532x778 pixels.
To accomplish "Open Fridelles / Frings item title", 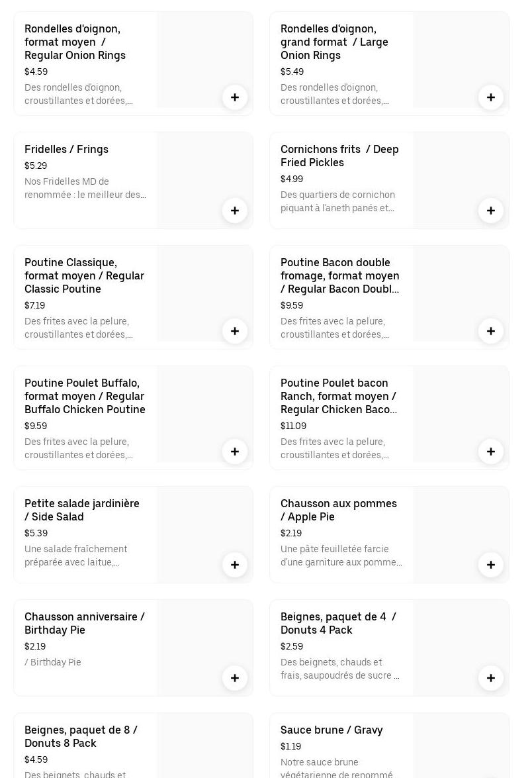I will click(66, 150).
